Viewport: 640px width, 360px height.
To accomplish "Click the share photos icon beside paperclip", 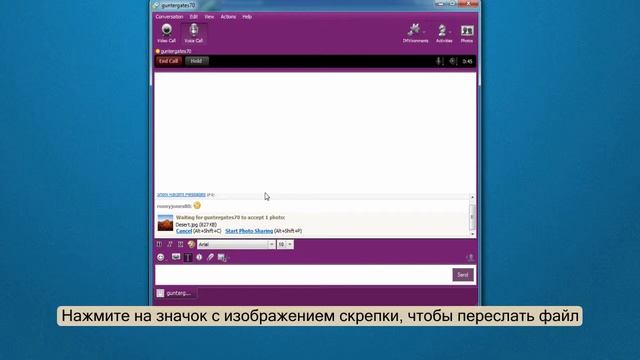I will pyautogui.click(x=222, y=257).
